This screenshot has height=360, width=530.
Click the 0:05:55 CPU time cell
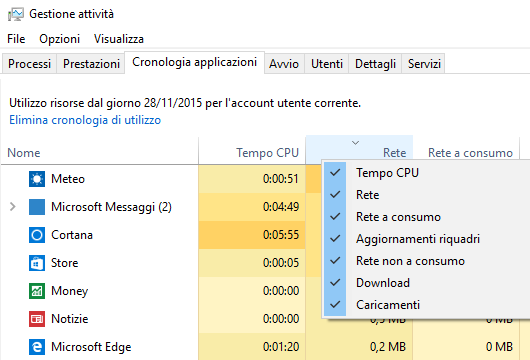coord(252,235)
